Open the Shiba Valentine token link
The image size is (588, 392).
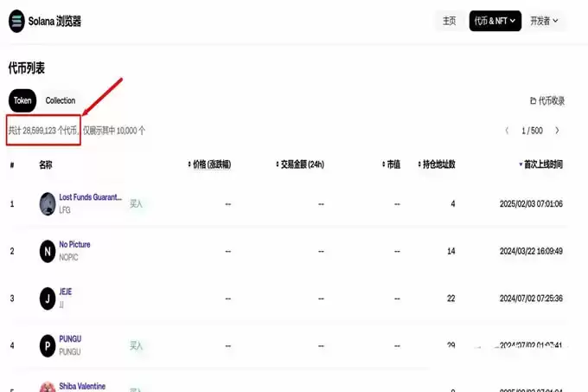click(82, 386)
